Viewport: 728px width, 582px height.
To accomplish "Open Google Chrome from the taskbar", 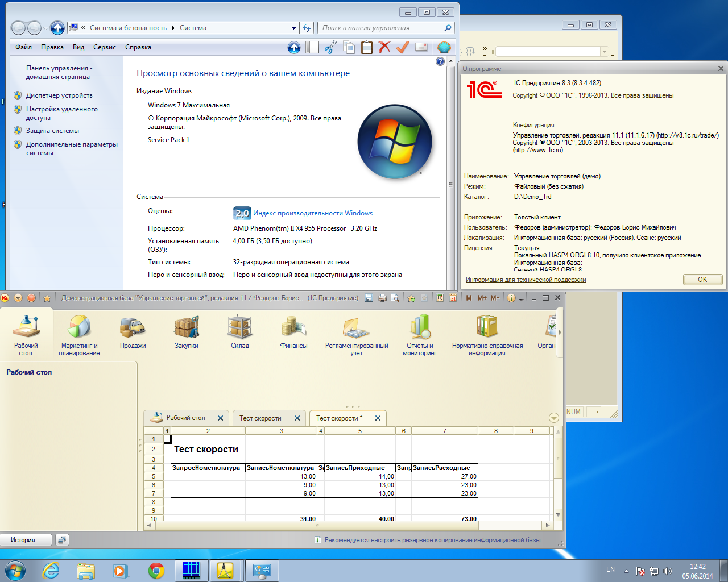I will coord(156,571).
